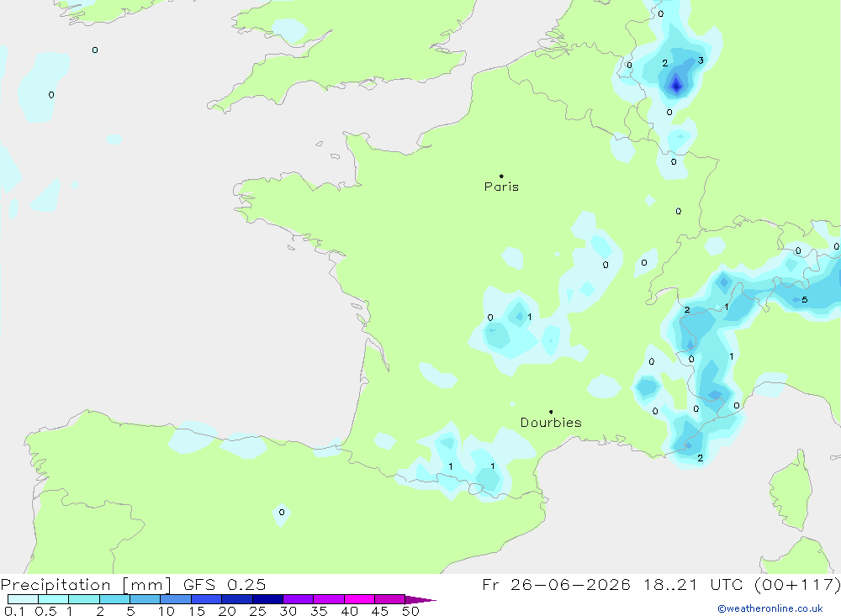Viewport: 841px width, 616px height.
Task: Click the 'GFS 0.25' model label
Action: (x=225, y=585)
